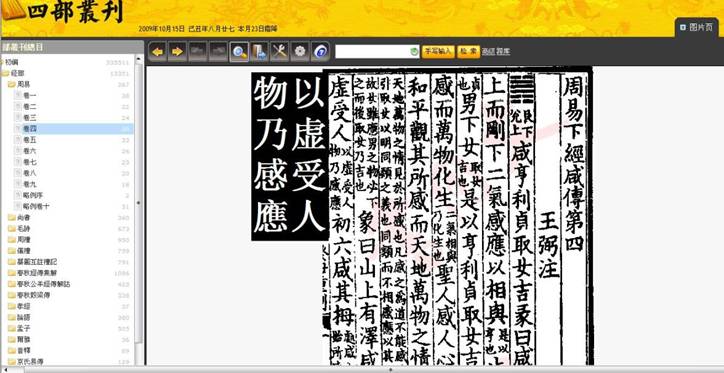
Task: Open the blue help icon
Action: [320, 52]
